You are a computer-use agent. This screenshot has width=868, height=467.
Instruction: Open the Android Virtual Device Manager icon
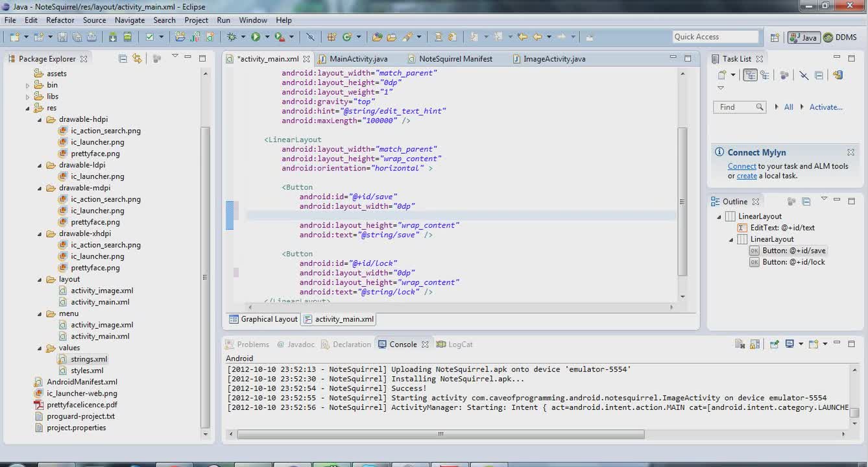click(128, 37)
